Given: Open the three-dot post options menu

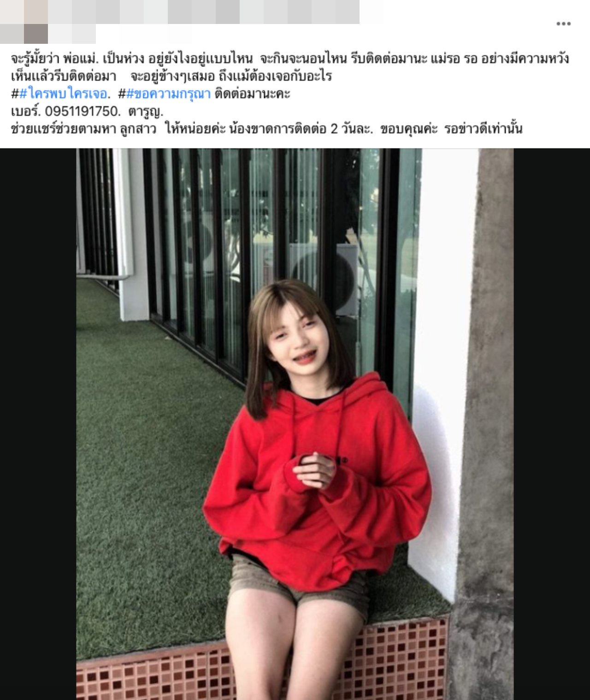Looking at the screenshot, I should pos(563,24).
